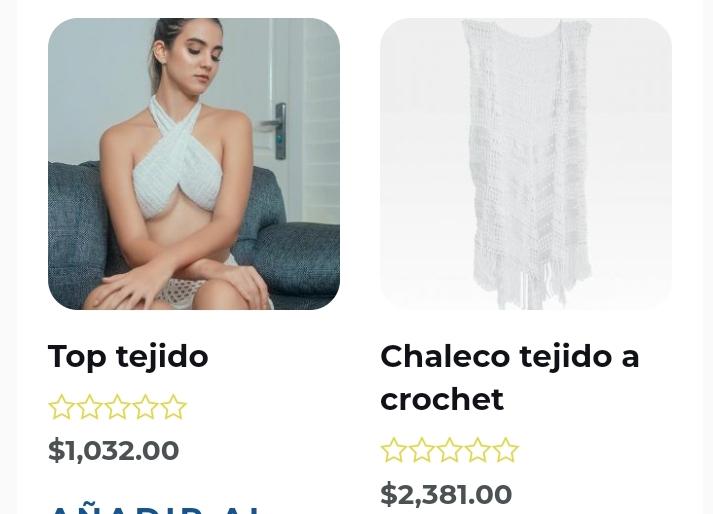Rate Chaleco tejido five stars
This screenshot has width=713, height=514.
tap(506, 450)
